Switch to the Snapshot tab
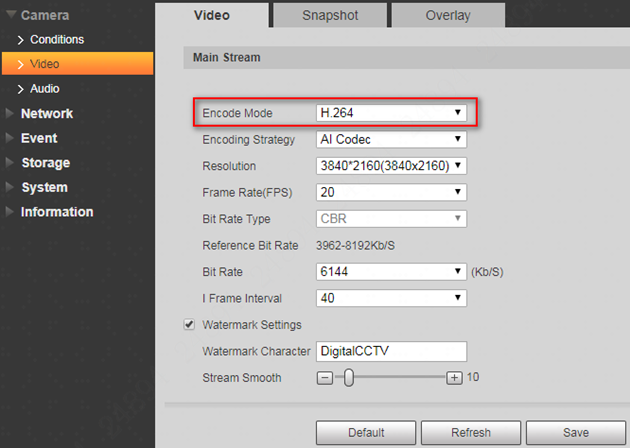The image size is (630, 448). tap(329, 16)
